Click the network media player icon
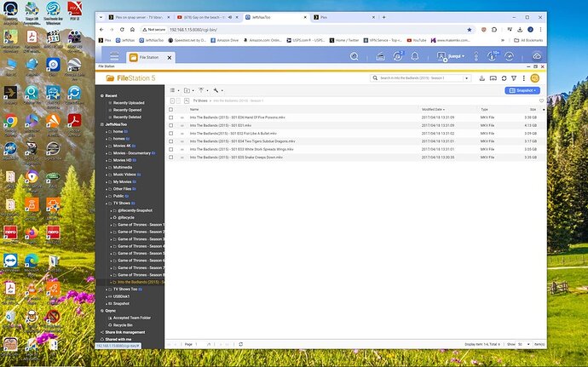The image size is (588, 367). point(493,78)
